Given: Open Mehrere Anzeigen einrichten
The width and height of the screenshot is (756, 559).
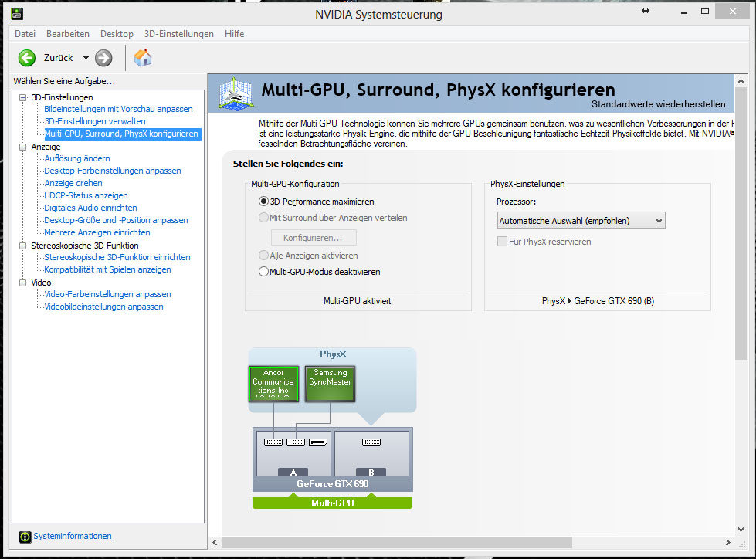Looking at the screenshot, I should point(97,232).
